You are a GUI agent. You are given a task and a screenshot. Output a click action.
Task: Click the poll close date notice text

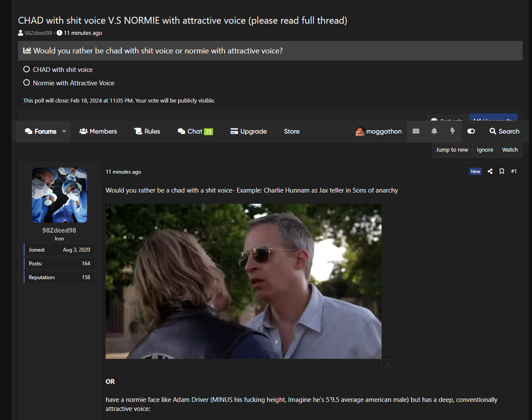coord(119,100)
